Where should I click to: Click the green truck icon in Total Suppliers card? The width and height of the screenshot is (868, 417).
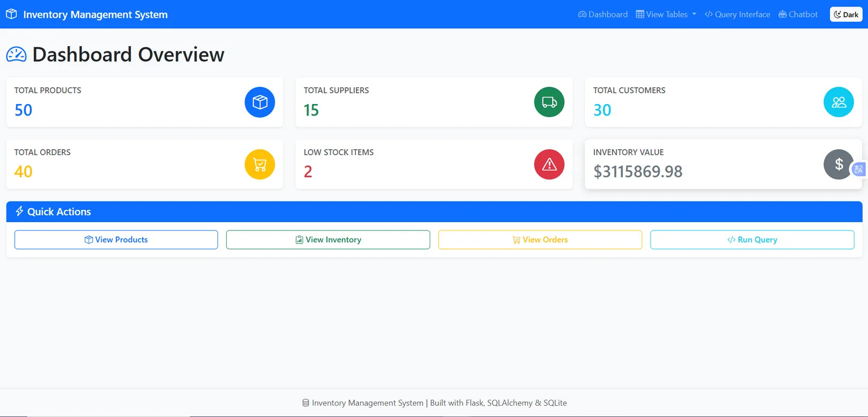click(549, 102)
